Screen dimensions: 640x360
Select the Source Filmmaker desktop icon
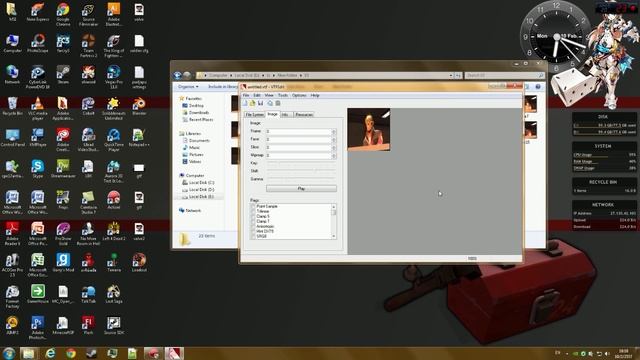(88, 13)
